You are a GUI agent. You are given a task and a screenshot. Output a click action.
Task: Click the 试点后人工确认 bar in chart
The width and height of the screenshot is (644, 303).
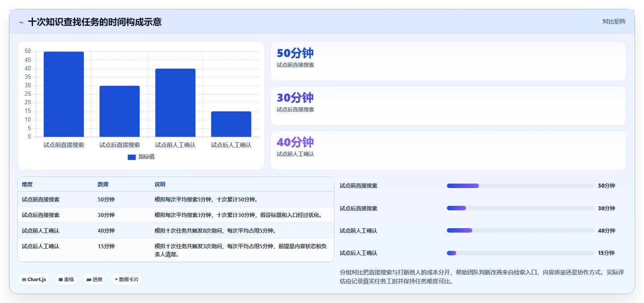[x=231, y=124]
